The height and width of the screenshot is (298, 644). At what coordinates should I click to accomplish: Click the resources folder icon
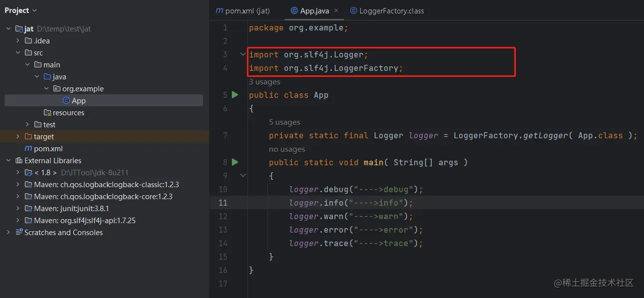point(47,113)
